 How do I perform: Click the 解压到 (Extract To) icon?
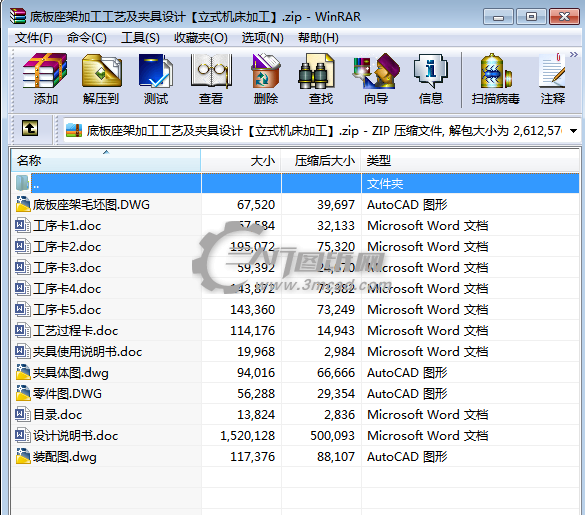(x=101, y=79)
